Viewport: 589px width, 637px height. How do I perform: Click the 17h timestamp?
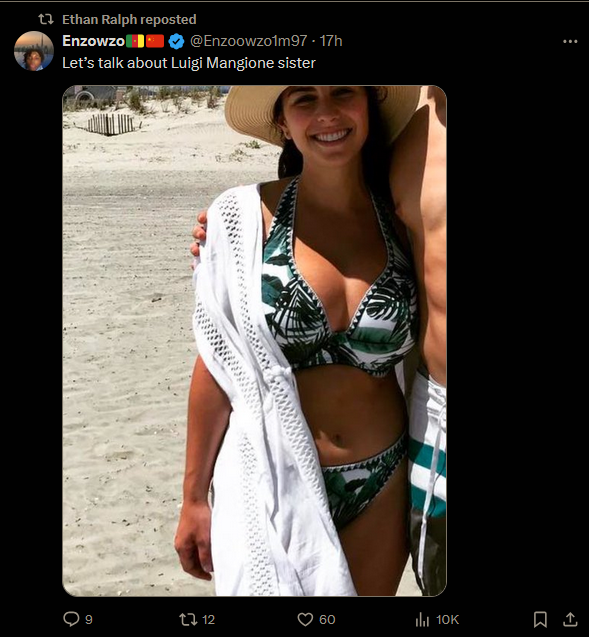click(331, 41)
